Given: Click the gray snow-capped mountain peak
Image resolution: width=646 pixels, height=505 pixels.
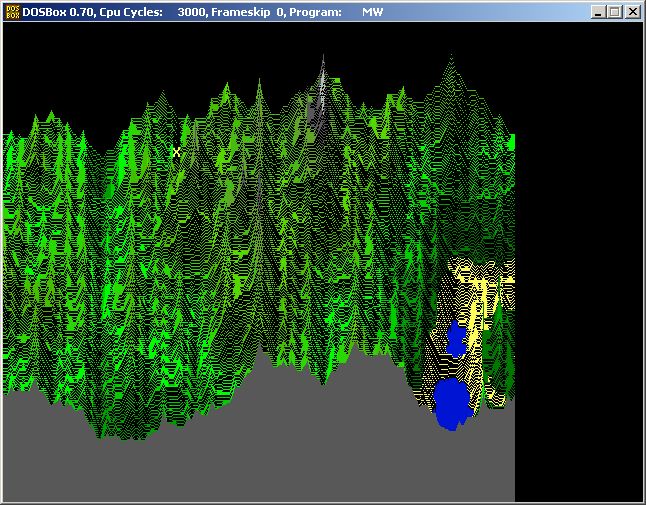Looking at the screenshot, I should (x=321, y=90).
